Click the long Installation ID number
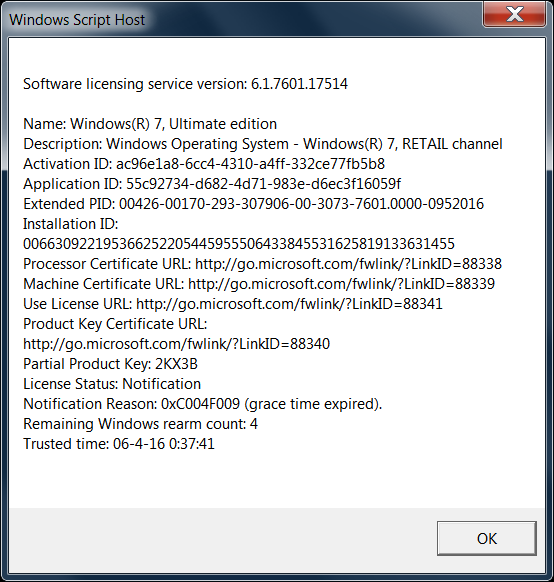The height and width of the screenshot is (582, 554). tap(239, 244)
